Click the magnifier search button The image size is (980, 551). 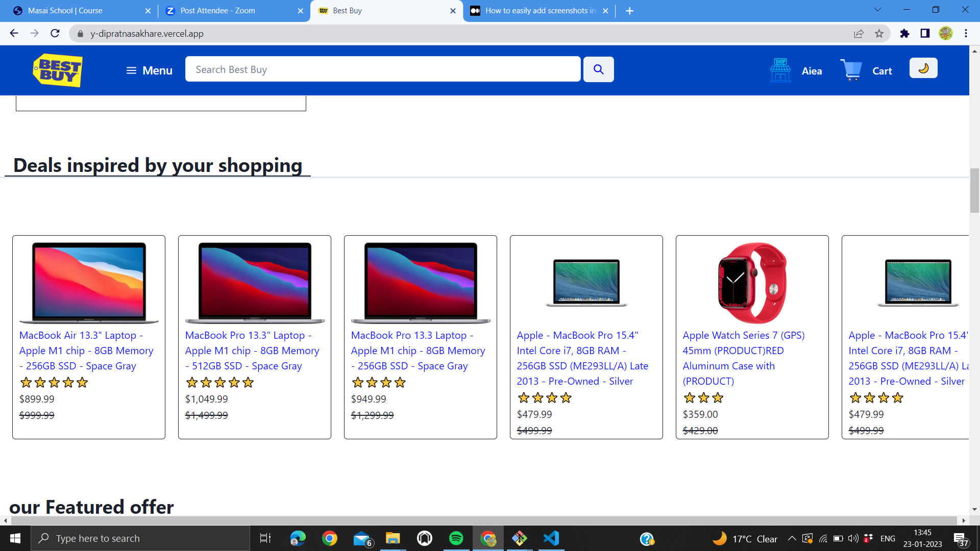(x=598, y=69)
